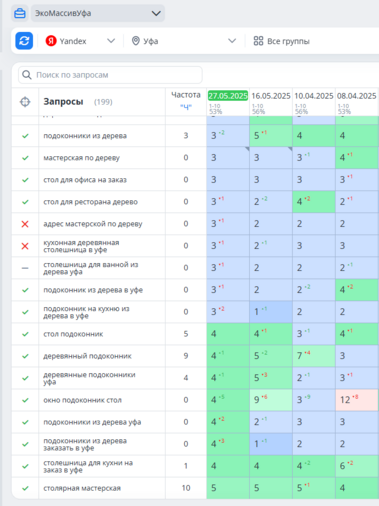Image resolution: width=379 pixels, height=506 pixels.
Task: Select query стол для ресторана дерево
Action: click(x=90, y=202)
